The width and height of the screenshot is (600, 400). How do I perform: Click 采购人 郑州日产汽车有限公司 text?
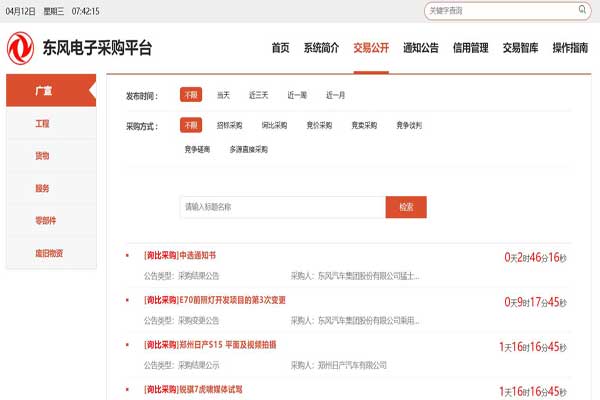pos(339,365)
